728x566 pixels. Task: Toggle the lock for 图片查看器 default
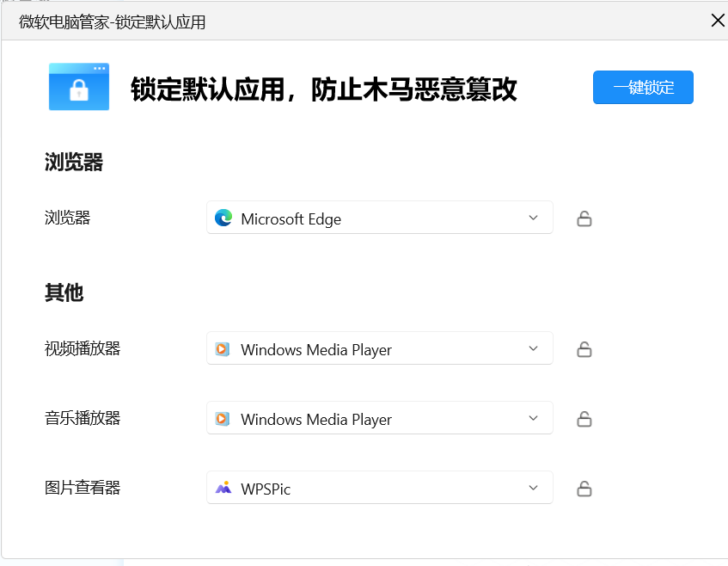click(584, 489)
